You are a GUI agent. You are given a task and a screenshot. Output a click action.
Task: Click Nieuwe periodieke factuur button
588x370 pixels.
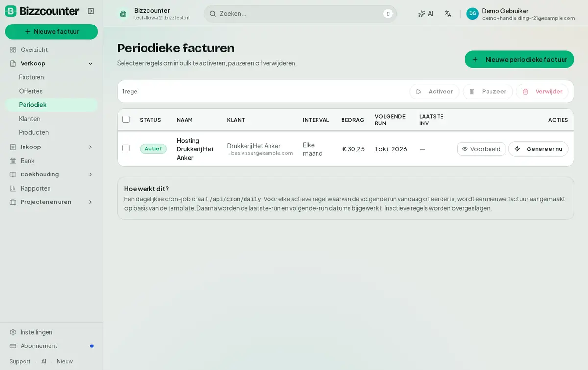pos(519,59)
